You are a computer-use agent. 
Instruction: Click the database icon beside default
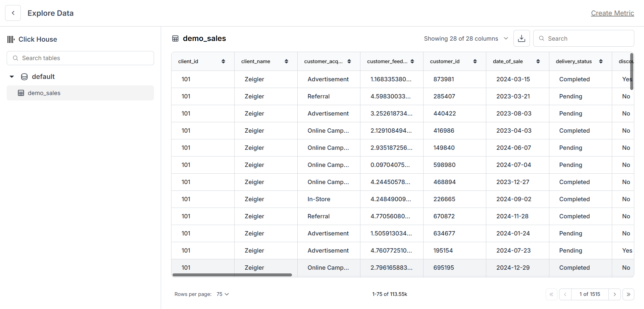(24, 77)
